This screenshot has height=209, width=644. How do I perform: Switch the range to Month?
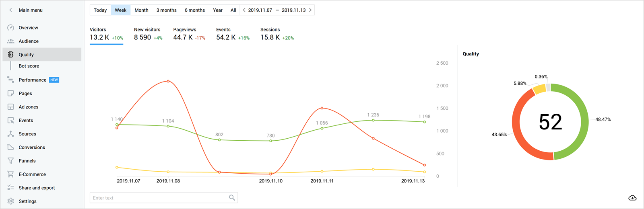141,10
